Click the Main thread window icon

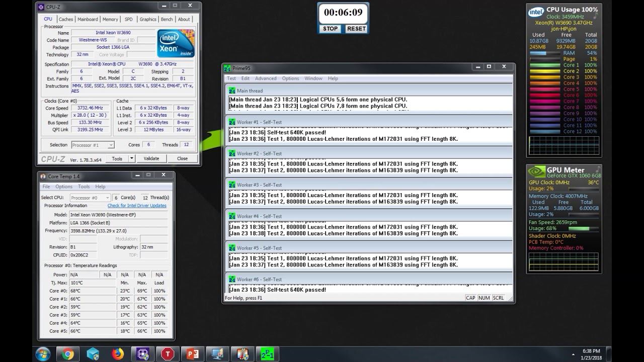pos(232,90)
